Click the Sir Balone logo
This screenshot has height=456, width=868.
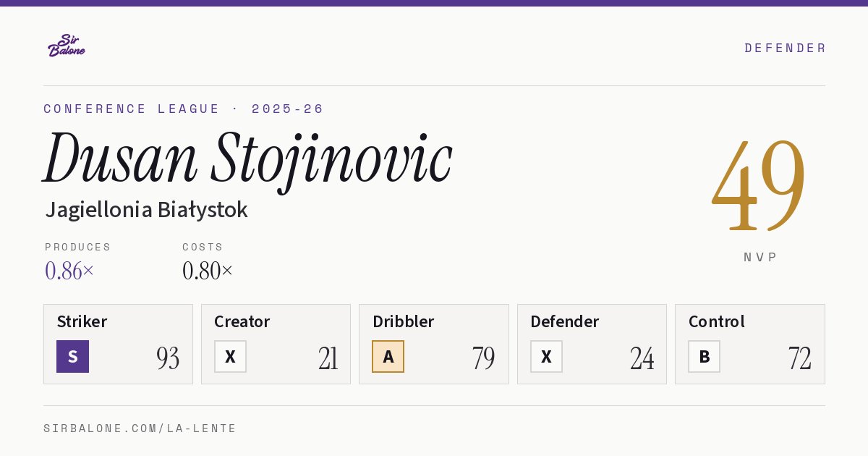pos(67,46)
